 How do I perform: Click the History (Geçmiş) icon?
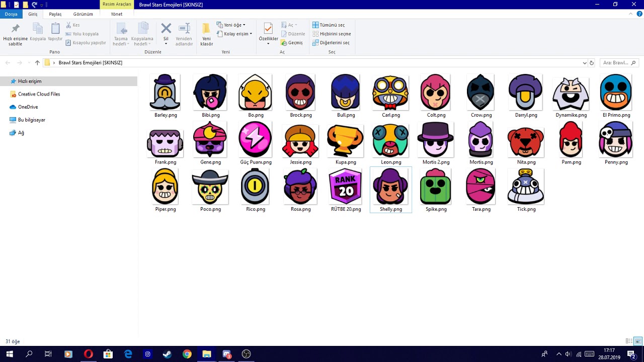point(292,43)
